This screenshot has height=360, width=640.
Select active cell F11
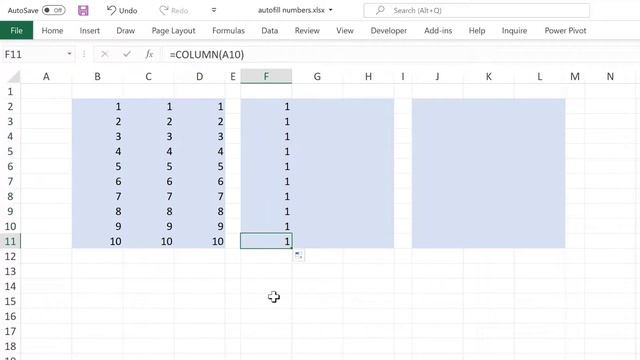tap(266, 241)
